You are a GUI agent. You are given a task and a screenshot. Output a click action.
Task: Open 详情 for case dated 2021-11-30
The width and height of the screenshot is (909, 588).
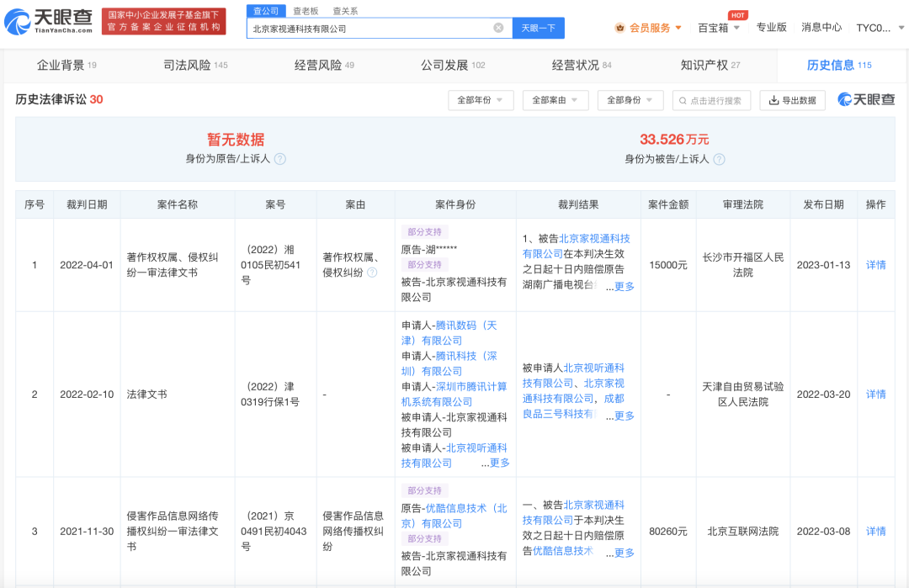pyautogui.click(x=875, y=532)
